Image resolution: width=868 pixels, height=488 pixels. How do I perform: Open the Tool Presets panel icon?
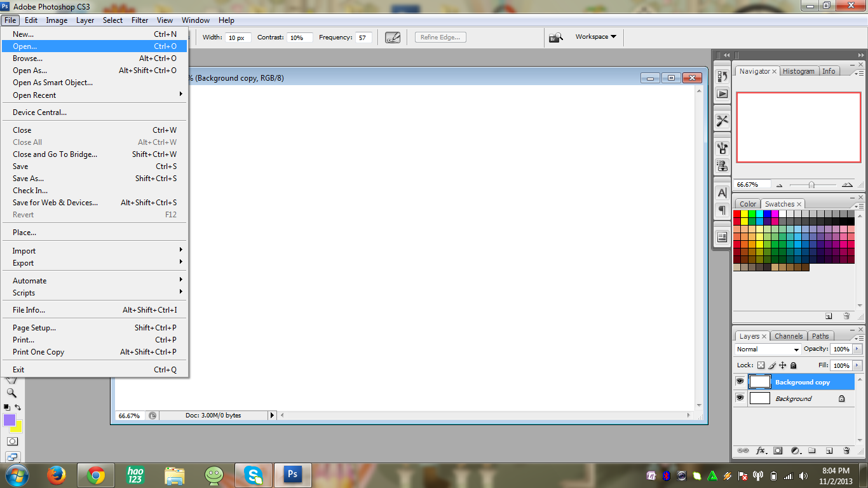point(722,120)
